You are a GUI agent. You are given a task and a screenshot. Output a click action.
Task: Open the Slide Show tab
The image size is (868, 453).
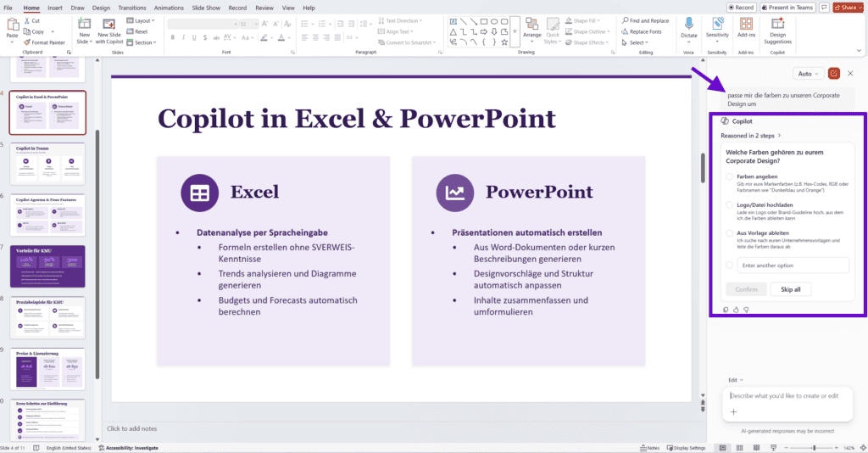click(x=206, y=8)
